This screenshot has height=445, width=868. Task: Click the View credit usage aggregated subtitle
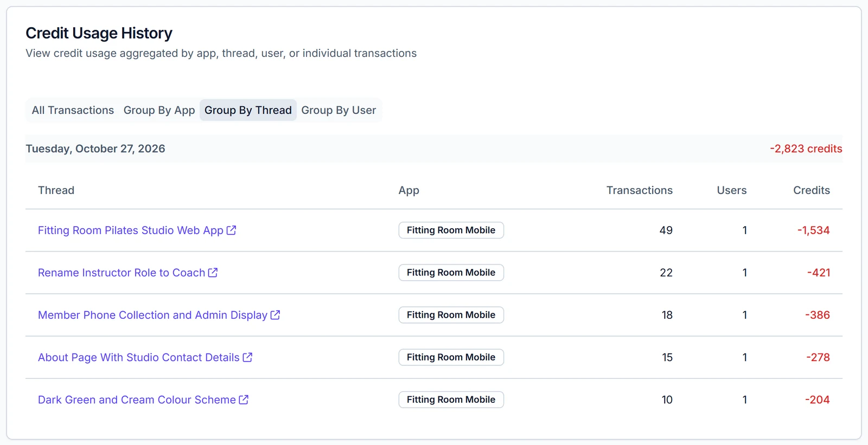click(x=221, y=53)
